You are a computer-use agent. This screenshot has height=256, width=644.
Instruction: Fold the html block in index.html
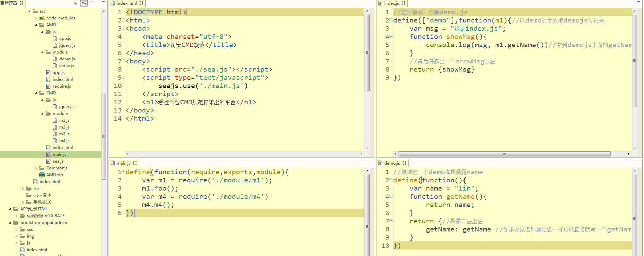click(x=123, y=20)
